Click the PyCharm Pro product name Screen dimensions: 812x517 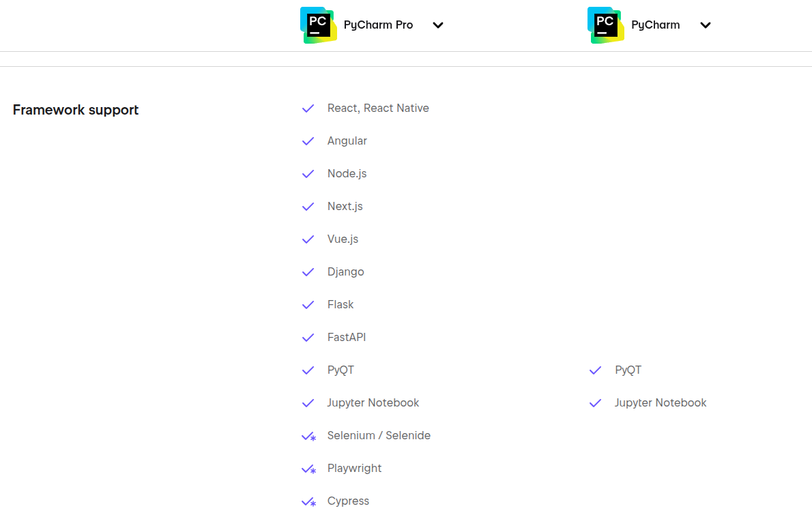(x=378, y=25)
